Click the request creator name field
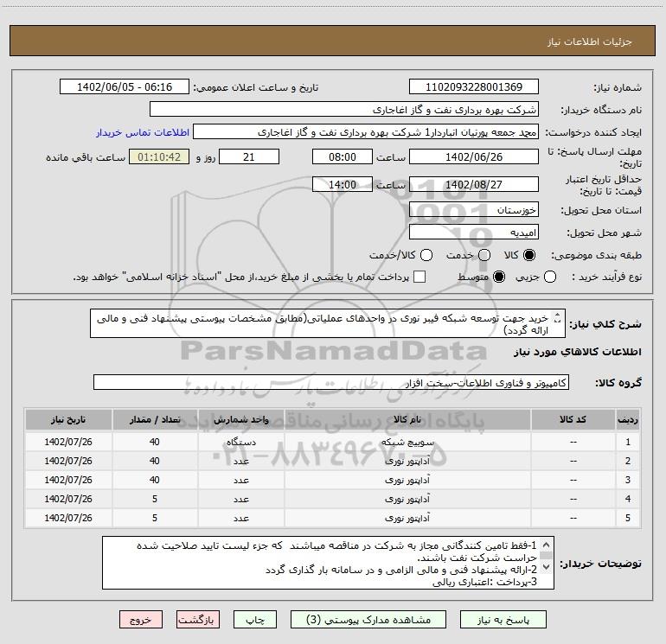The height and width of the screenshot is (644, 666). click(x=366, y=132)
